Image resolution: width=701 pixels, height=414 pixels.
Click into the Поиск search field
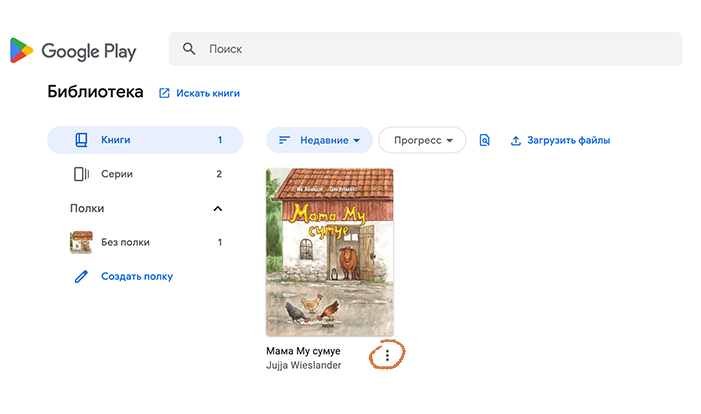[425, 49]
